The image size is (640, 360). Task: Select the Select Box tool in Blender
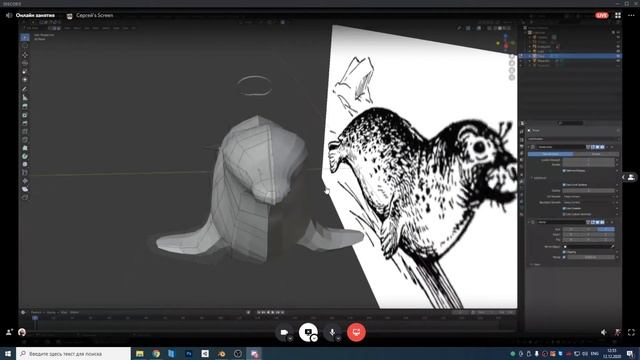pyautogui.click(x=25, y=38)
